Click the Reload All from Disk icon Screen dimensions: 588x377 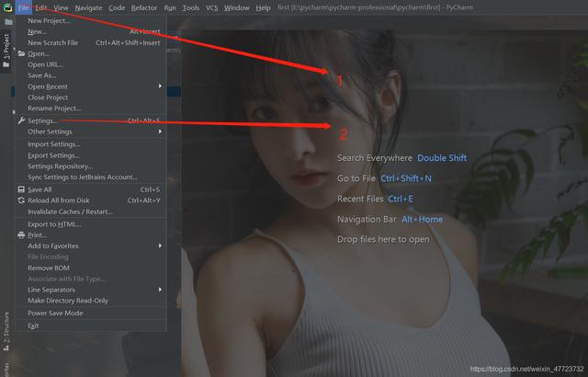(21, 200)
